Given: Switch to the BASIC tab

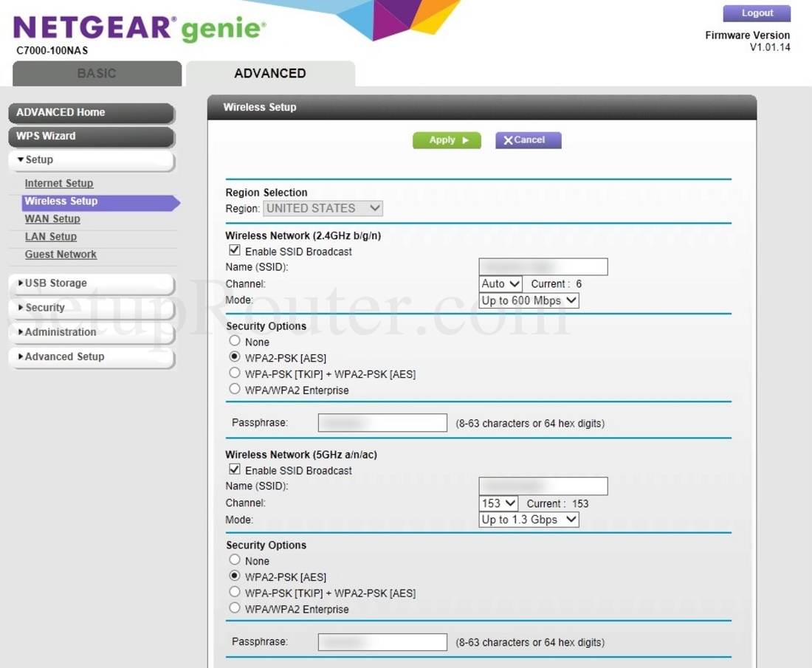Looking at the screenshot, I should point(97,74).
